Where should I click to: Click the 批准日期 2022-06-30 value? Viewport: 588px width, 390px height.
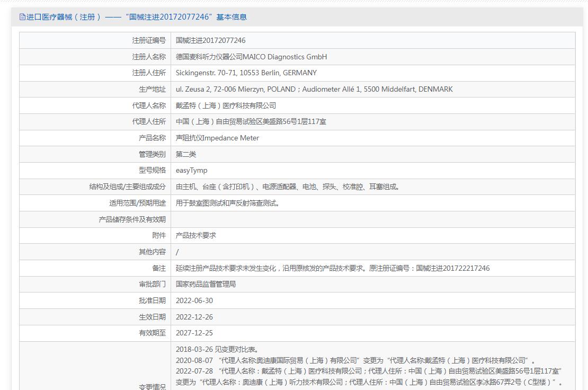tap(194, 301)
